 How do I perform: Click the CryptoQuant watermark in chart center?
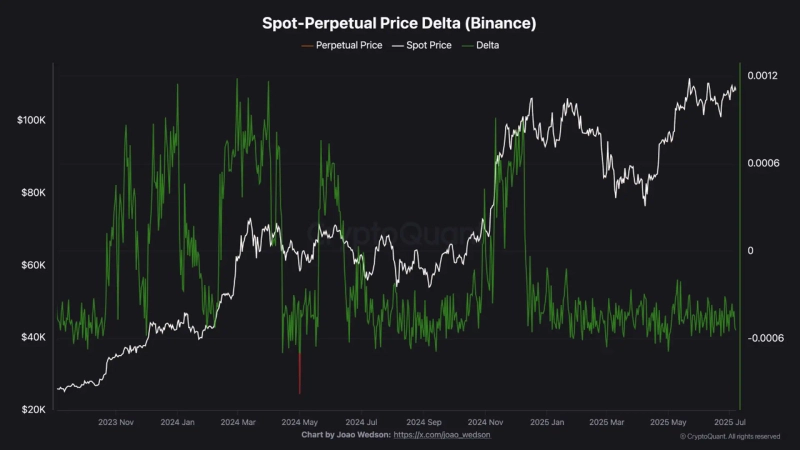(x=400, y=232)
